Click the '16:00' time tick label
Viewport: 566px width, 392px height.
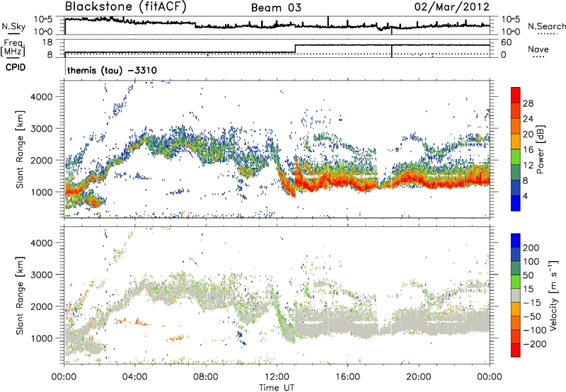click(x=347, y=377)
